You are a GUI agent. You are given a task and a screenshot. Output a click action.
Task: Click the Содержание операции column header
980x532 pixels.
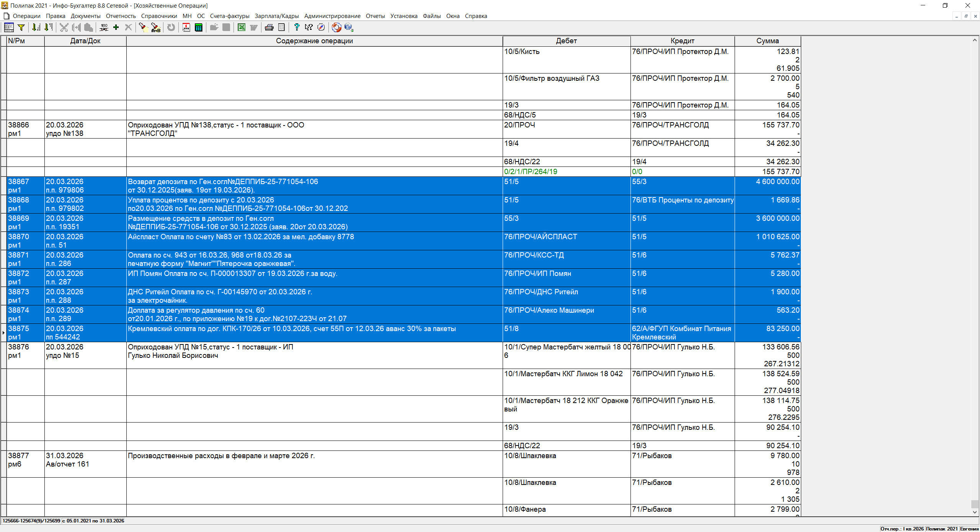(314, 41)
